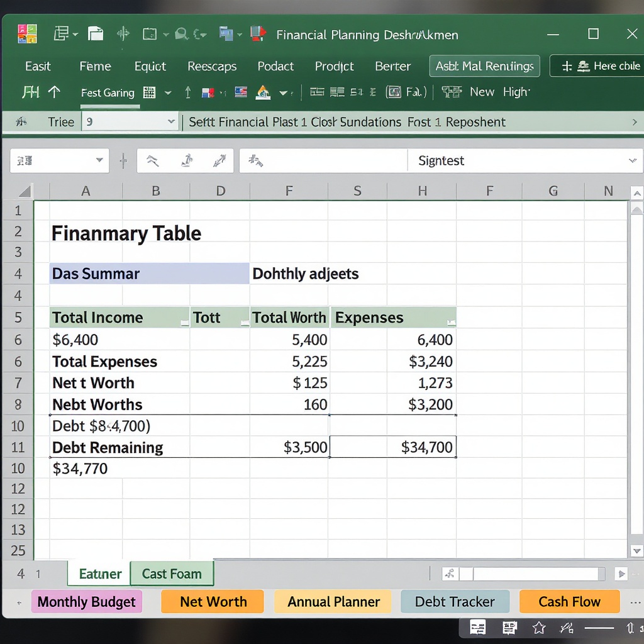Click the icon left of Triee label
Viewport: 644px width, 644px height.
[x=21, y=121]
